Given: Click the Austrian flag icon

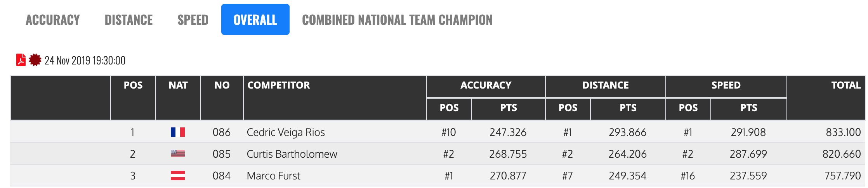Looking at the screenshot, I should coord(178,176).
